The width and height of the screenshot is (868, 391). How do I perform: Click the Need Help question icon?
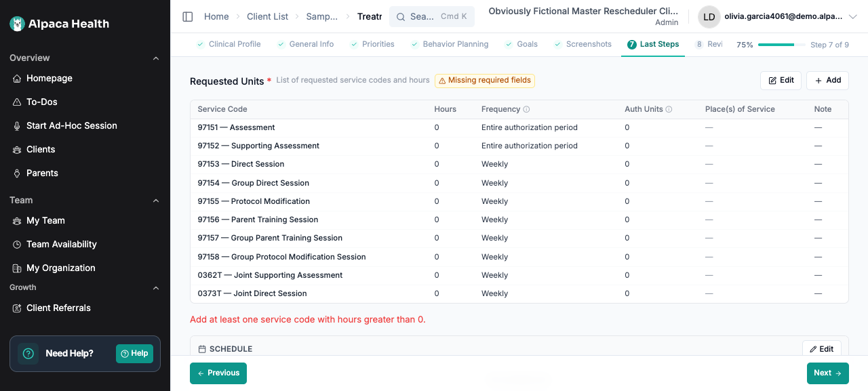click(x=28, y=354)
